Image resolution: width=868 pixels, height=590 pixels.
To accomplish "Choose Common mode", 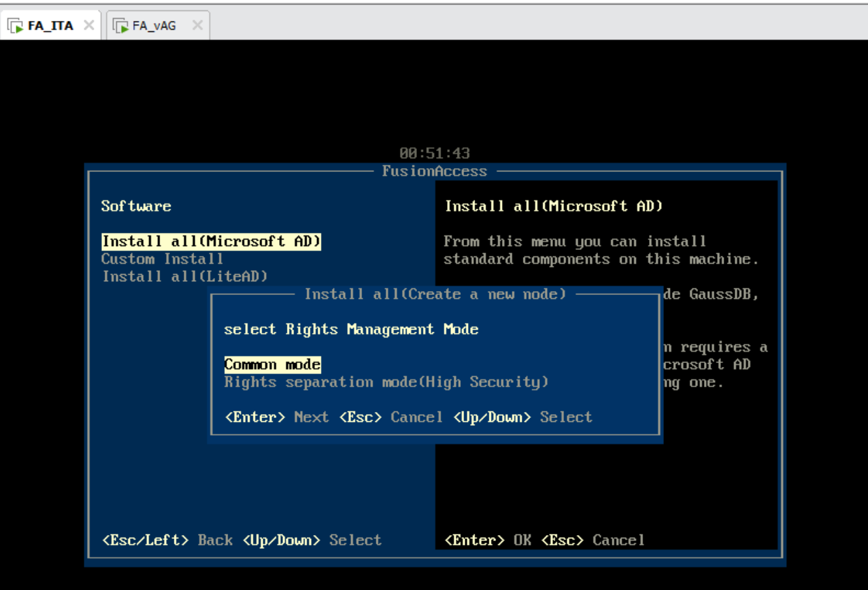I will (273, 364).
